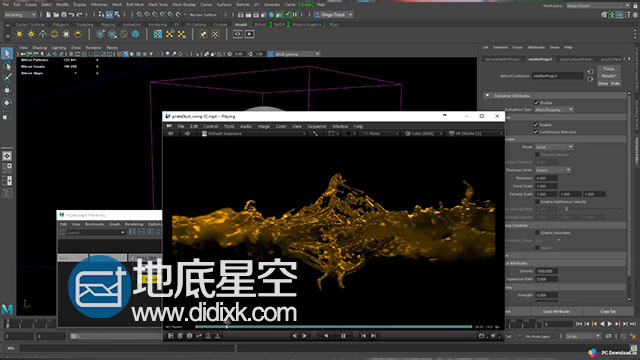Click the Focus button in Attribute Editor
The height and width of the screenshot is (360, 640).
coord(609,69)
